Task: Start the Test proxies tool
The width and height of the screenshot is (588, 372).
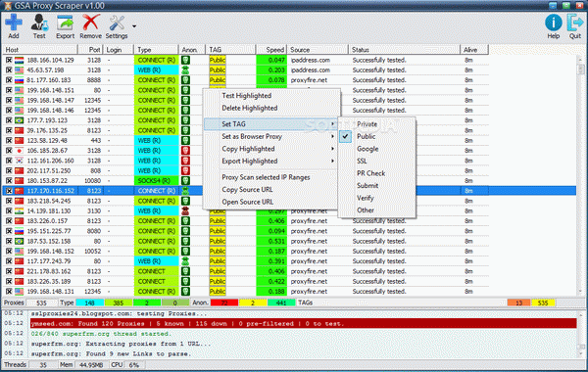Action: (39, 23)
